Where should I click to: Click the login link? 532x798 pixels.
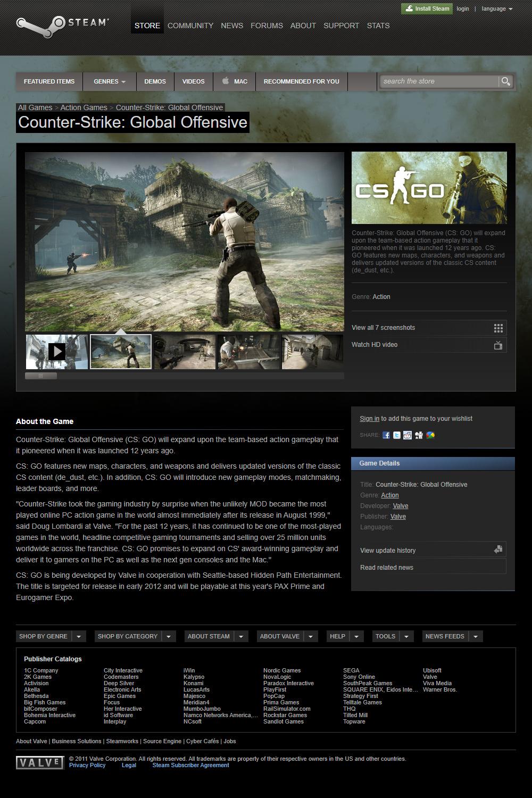click(x=463, y=9)
